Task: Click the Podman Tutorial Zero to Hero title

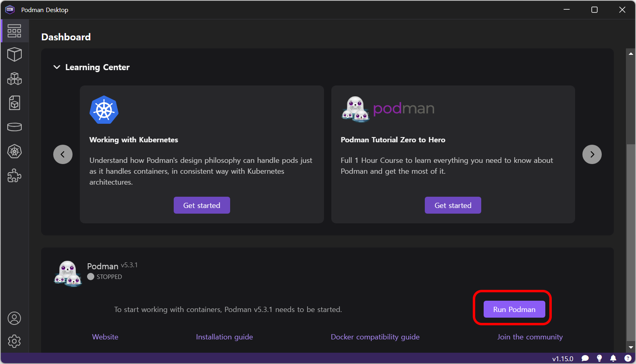Action: 393,139
